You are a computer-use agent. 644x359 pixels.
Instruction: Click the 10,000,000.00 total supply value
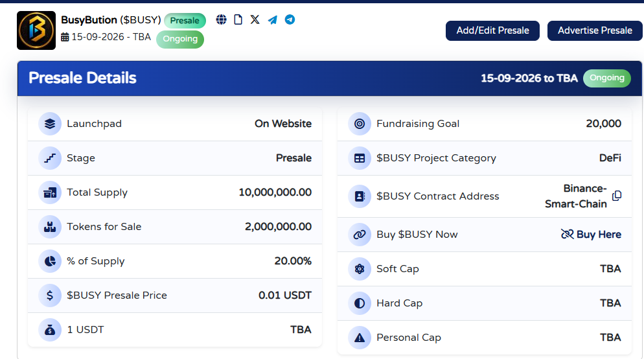point(275,192)
